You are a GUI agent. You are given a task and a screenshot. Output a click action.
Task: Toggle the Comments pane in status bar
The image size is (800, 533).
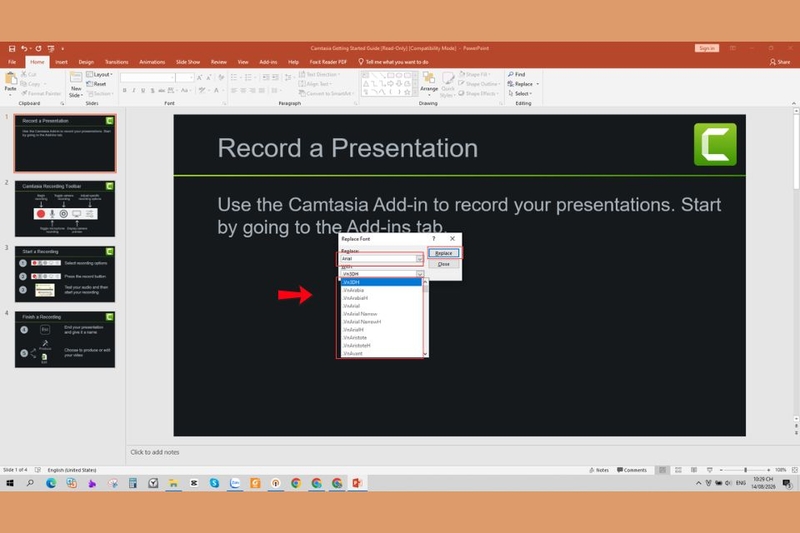click(632, 470)
